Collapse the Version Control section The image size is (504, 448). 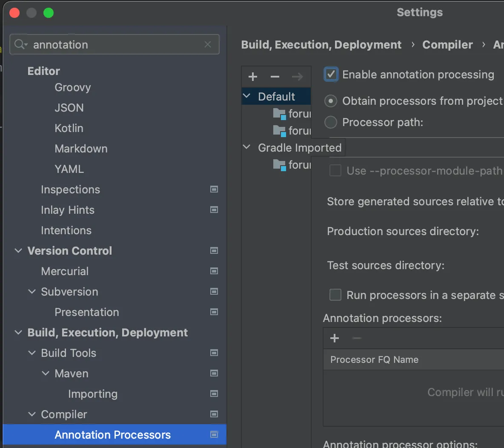(18, 250)
